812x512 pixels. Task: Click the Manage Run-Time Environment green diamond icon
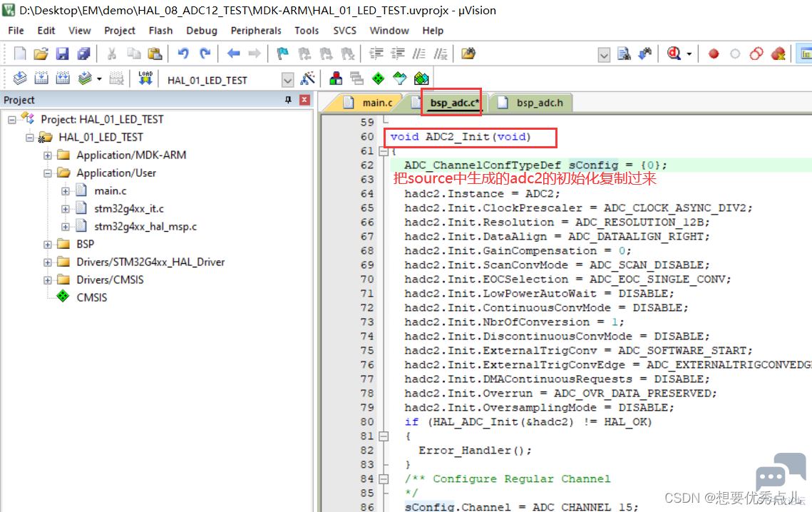(378, 78)
